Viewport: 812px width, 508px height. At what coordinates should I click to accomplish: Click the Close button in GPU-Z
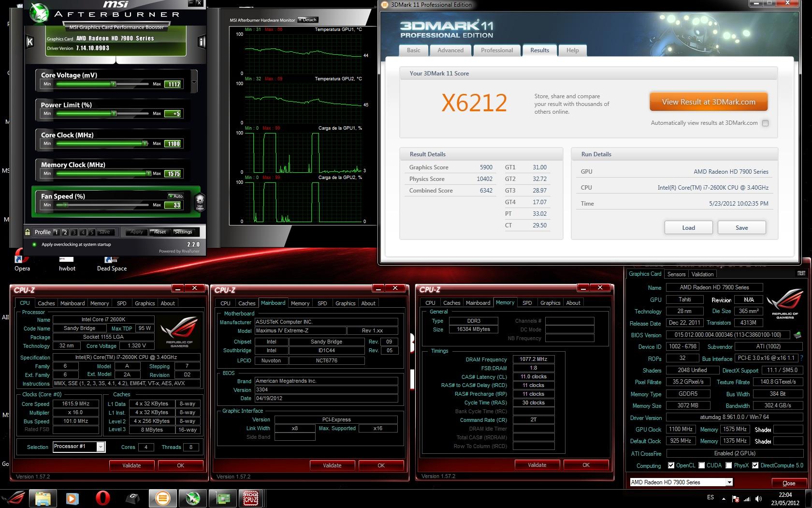coord(788,483)
